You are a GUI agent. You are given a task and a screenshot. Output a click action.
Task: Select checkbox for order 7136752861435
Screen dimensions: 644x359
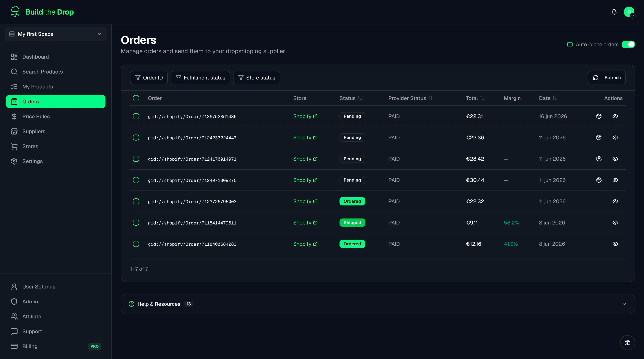click(x=136, y=116)
